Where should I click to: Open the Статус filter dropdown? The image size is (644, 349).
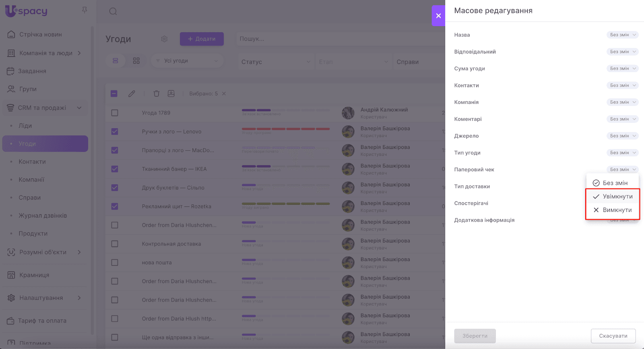(x=276, y=62)
